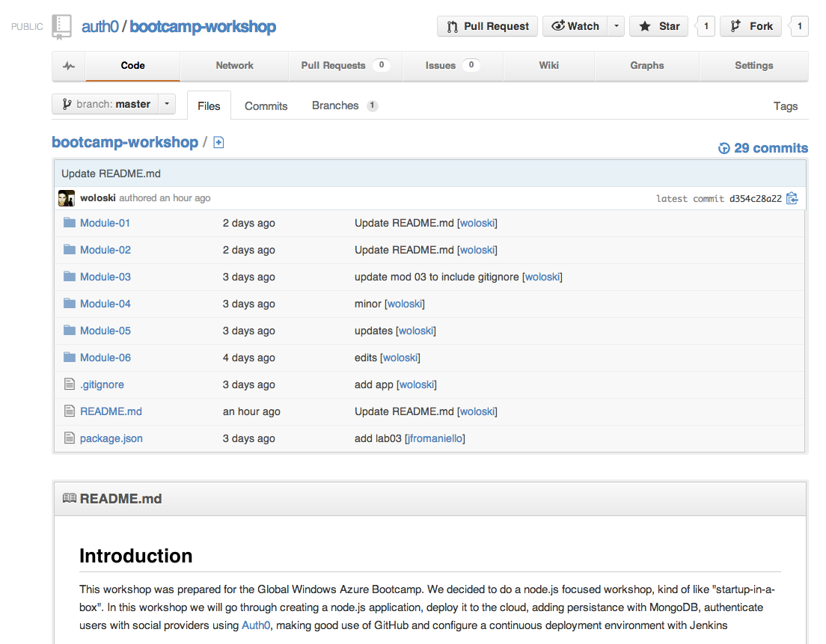
Task: Click the .gitignore file icon
Action: (70, 384)
